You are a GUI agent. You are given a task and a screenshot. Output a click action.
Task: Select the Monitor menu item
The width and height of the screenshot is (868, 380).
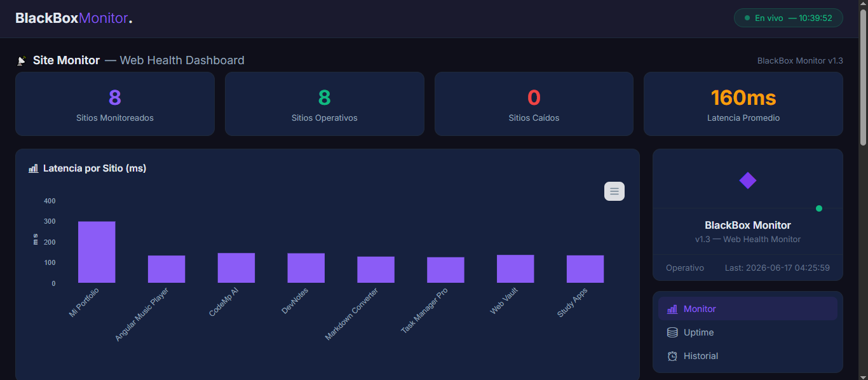pos(748,309)
